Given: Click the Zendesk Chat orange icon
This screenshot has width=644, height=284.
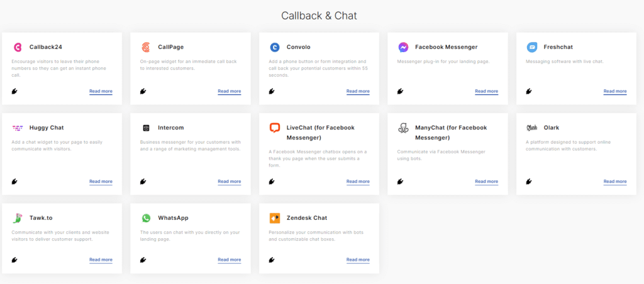Looking at the screenshot, I should click(274, 218).
